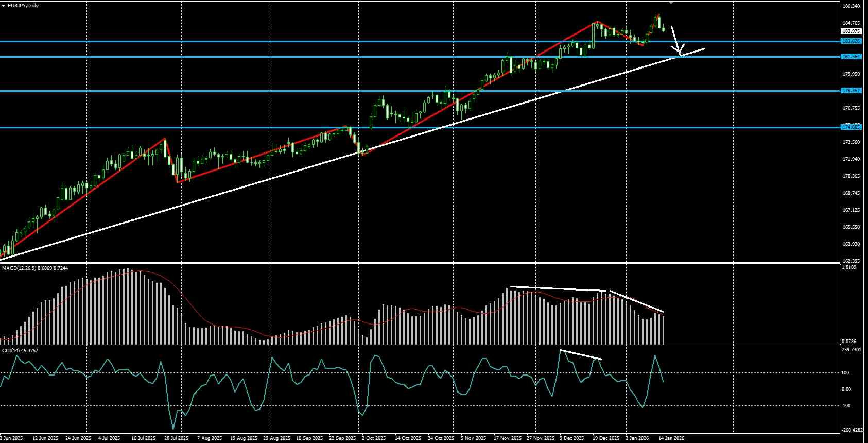Click the CCI scale value -268.4282
The width and height of the screenshot is (868, 443).
point(853,430)
